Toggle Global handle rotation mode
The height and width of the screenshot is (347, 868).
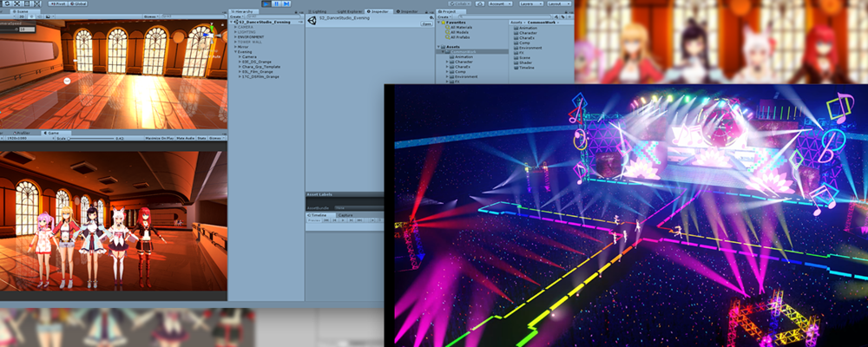click(78, 3)
